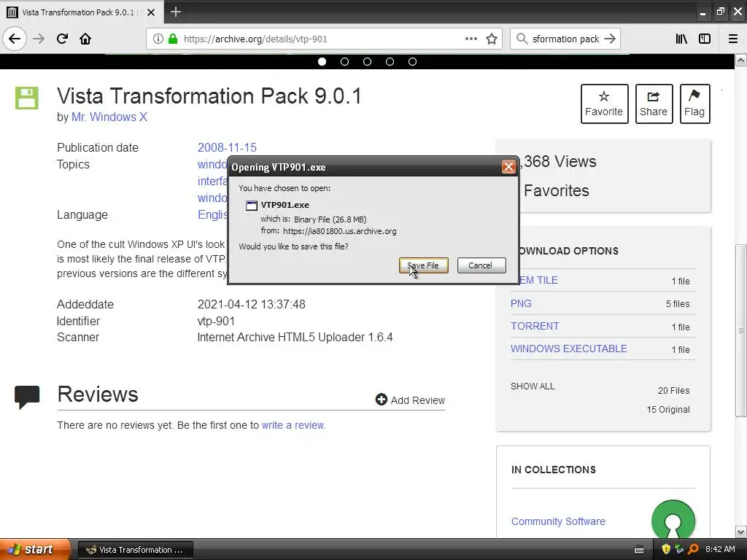Viewport: 747px width, 560px height.
Task: Click the search box field
Action: (x=565, y=39)
